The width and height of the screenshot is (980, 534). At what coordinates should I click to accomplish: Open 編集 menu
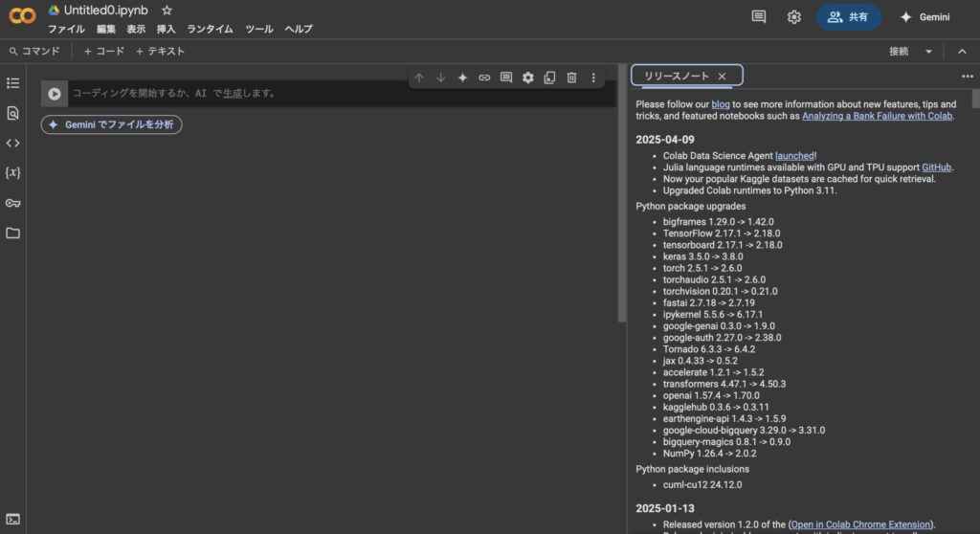click(x=105, y=29)
